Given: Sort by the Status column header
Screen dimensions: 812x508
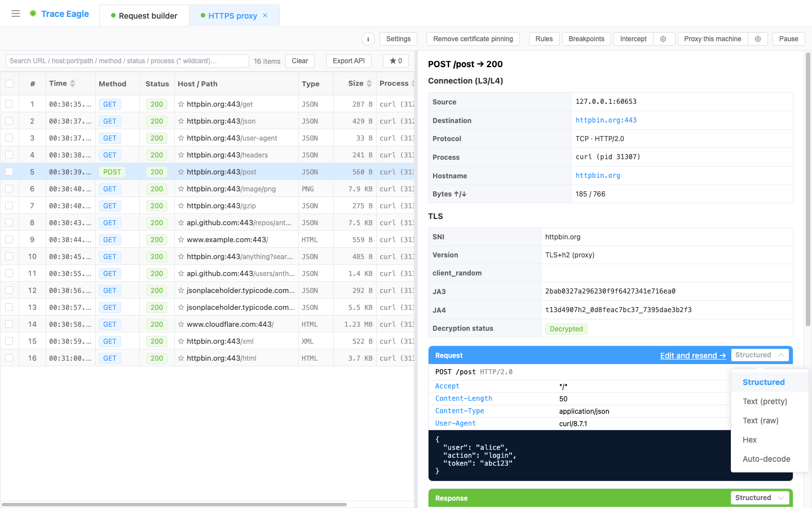Looking at the screenshot, I should point(157,84).
